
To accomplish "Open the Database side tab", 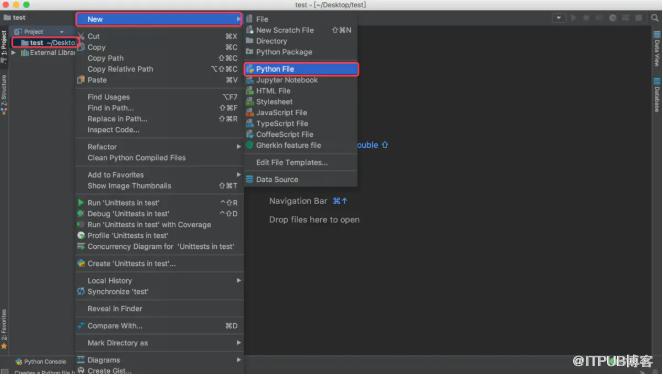I will point(657,95).
